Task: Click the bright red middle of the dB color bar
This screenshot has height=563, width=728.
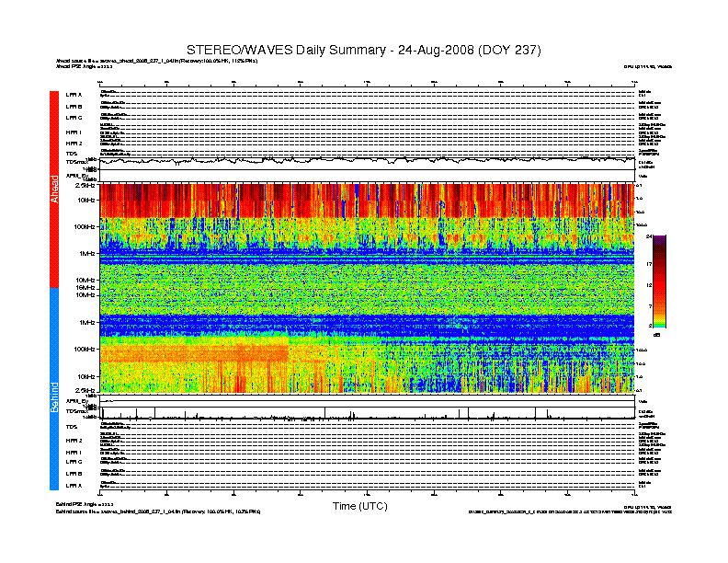Action: coord(659,288)
